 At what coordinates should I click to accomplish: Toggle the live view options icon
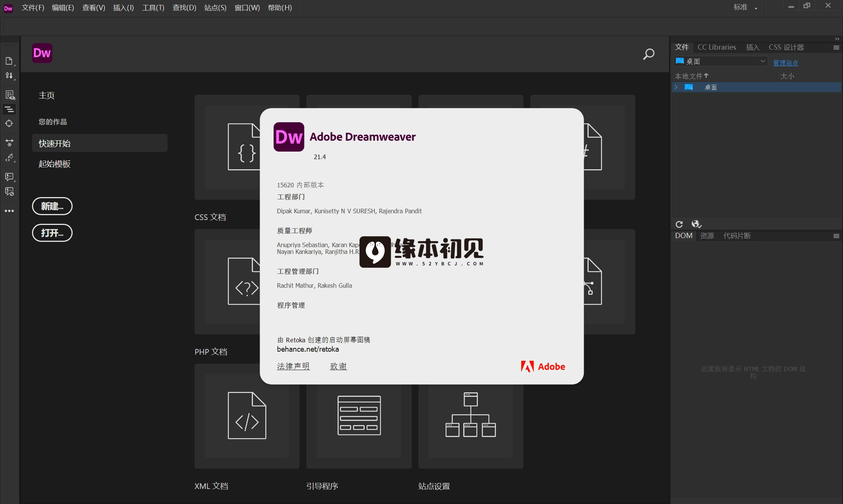point(10,95)
